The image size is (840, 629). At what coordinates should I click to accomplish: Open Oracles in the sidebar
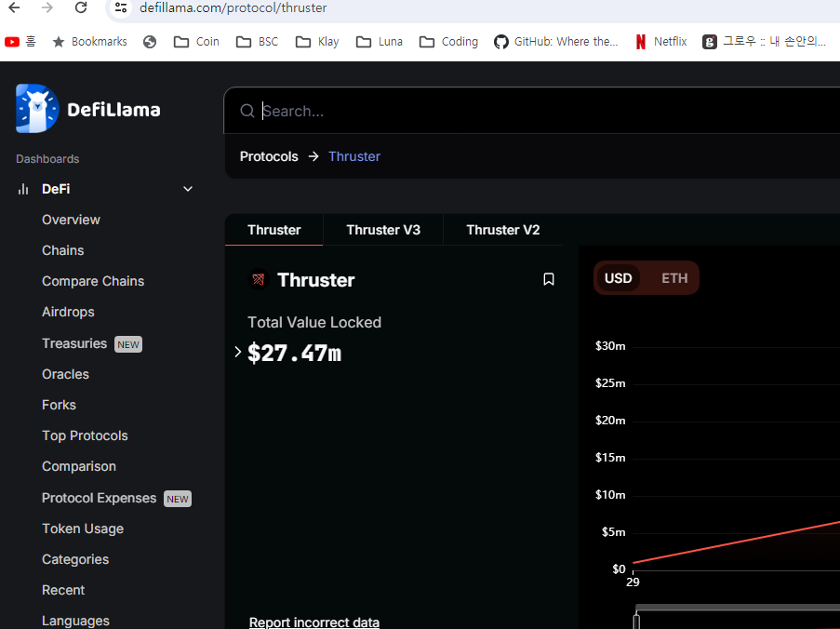[65, 374]
